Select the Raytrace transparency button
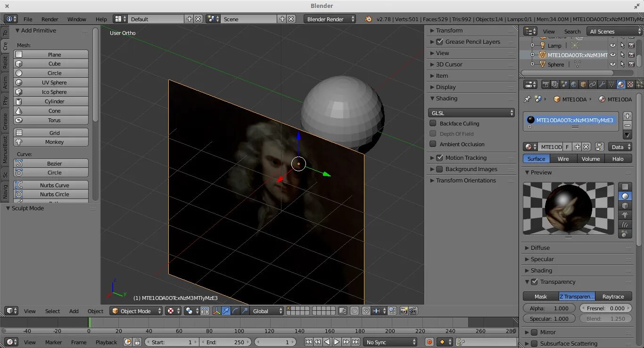 (613, 296)
